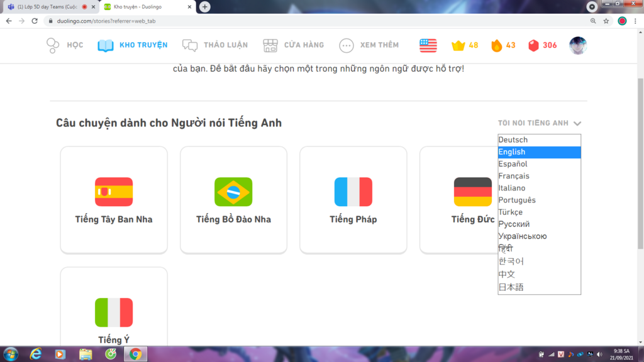Open Windows Media Player from the taskbar

60,354
